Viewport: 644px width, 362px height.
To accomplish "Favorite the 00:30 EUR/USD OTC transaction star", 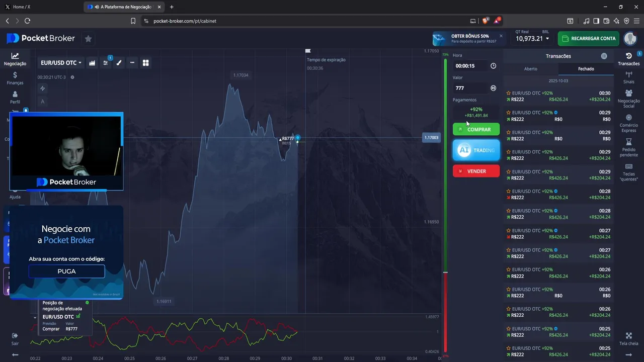I will [508, 93].
